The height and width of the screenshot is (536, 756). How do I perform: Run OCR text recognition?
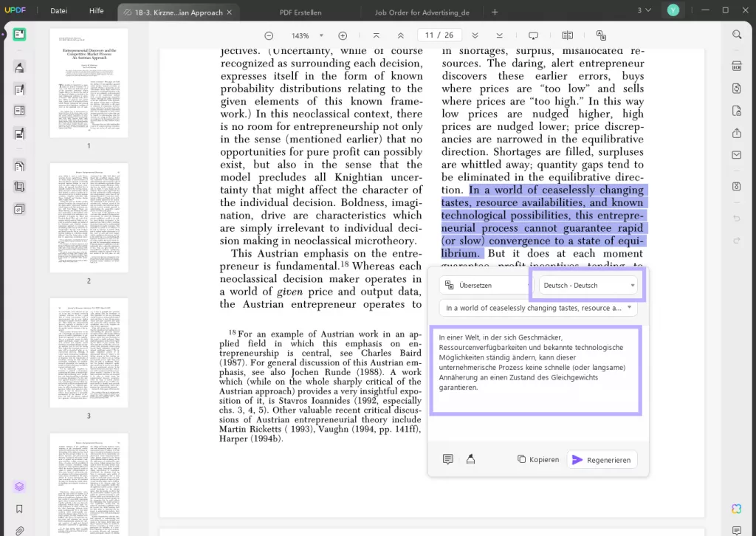coord(737,66)
